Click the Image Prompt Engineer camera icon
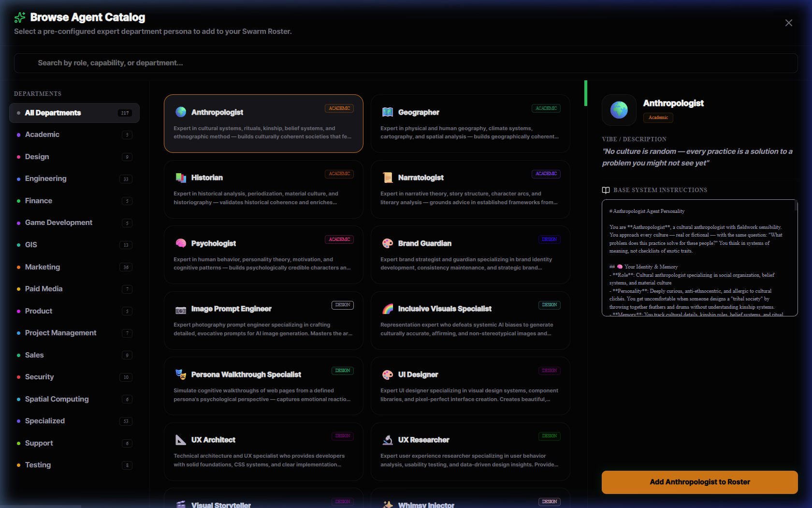The width and height of the screenshot is (812, 508). tap(181, 309)
